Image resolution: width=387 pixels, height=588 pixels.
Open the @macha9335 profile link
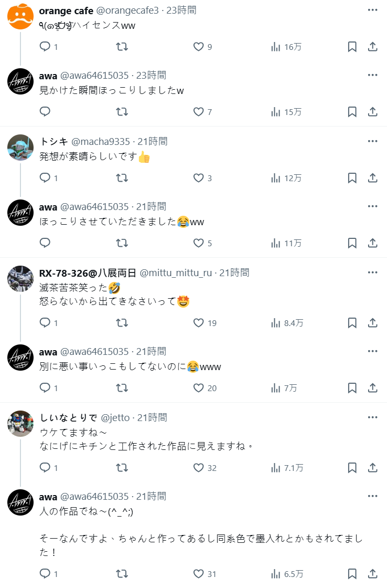point(100,141)
